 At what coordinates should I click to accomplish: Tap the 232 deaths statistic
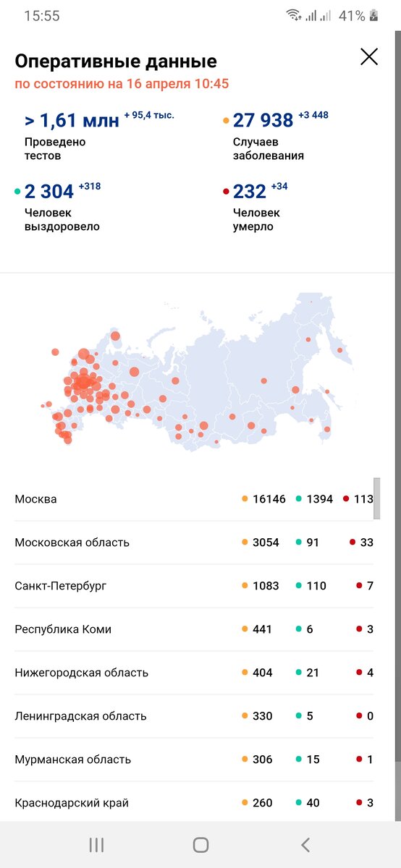pos(260,206)
